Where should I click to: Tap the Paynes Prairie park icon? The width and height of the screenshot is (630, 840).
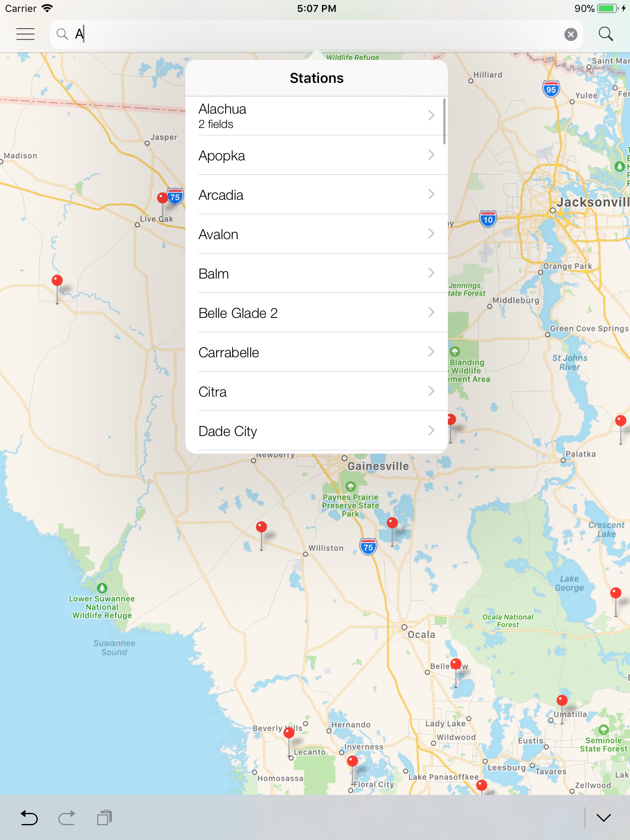[x=350, y=486]
